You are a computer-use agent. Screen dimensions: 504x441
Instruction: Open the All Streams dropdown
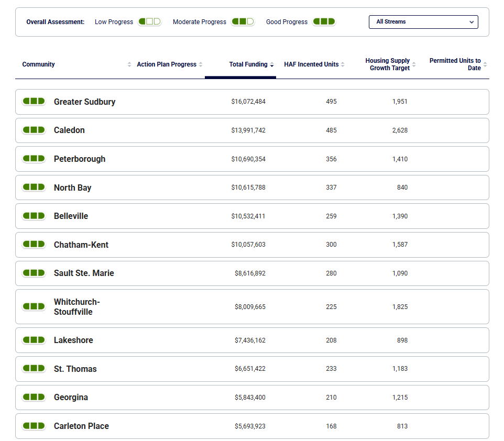pyautogui.click(x=423, y=22)
